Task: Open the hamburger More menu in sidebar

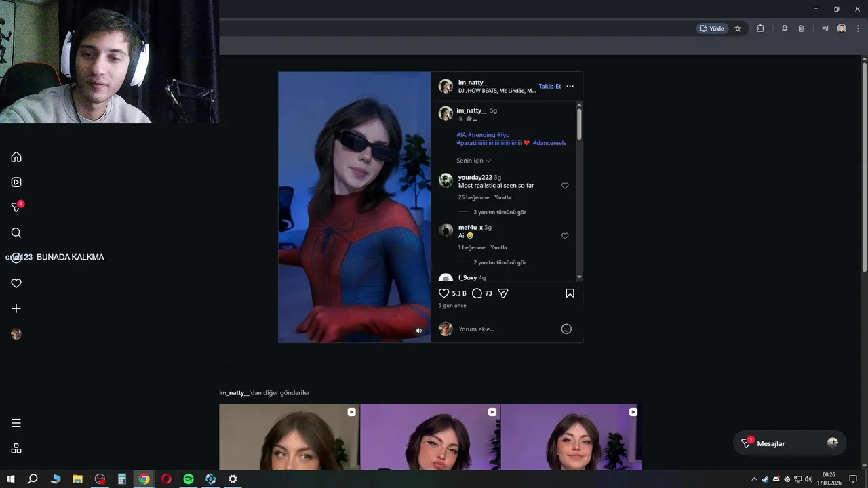Action: [16, 423]
